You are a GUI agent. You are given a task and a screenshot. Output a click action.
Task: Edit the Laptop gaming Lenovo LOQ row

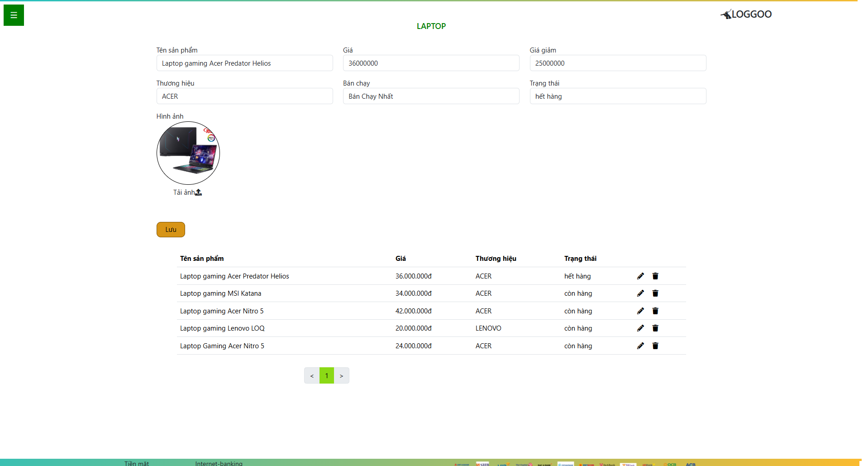click(x=640, y=328)
